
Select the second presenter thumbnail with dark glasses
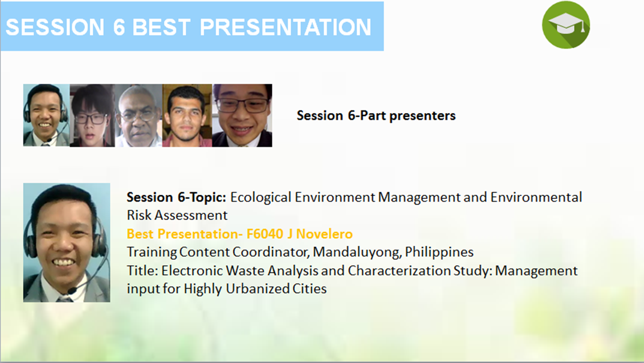tap(92, 115)
